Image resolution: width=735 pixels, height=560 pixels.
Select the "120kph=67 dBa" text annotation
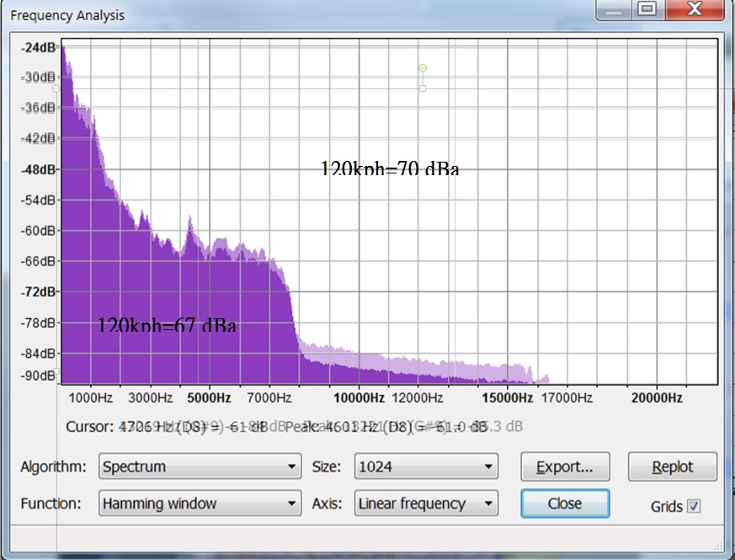(x=167, y=324)
